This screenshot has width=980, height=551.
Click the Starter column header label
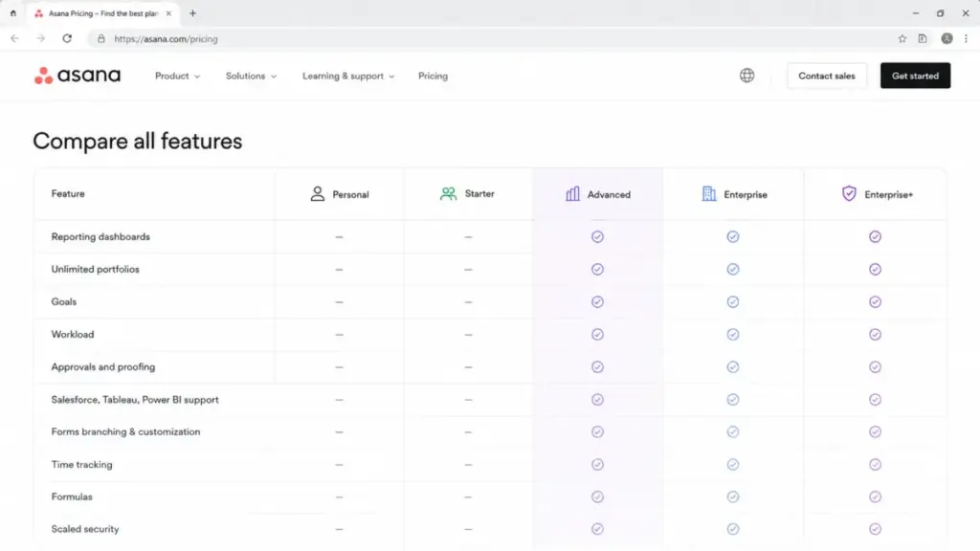click(x=479, y=194)
